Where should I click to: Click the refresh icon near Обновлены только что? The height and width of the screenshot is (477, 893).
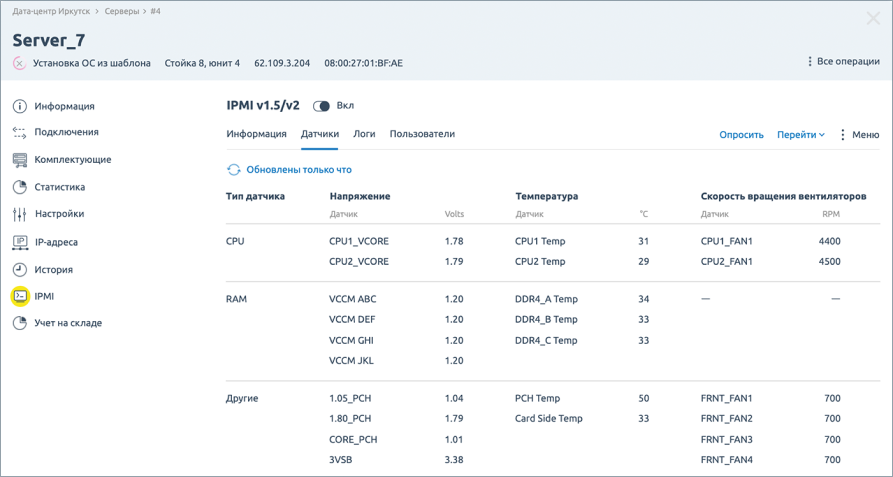point(234,170)
